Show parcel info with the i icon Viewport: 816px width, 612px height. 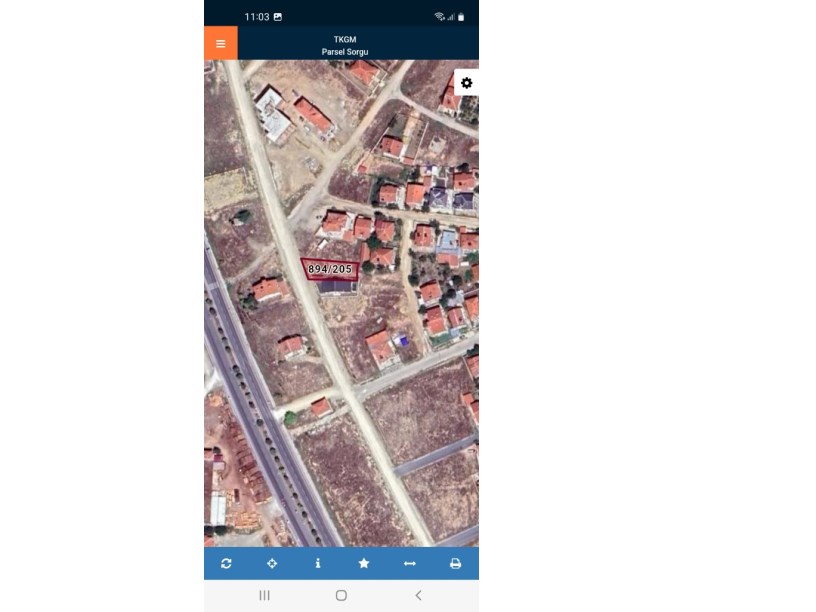318,563
